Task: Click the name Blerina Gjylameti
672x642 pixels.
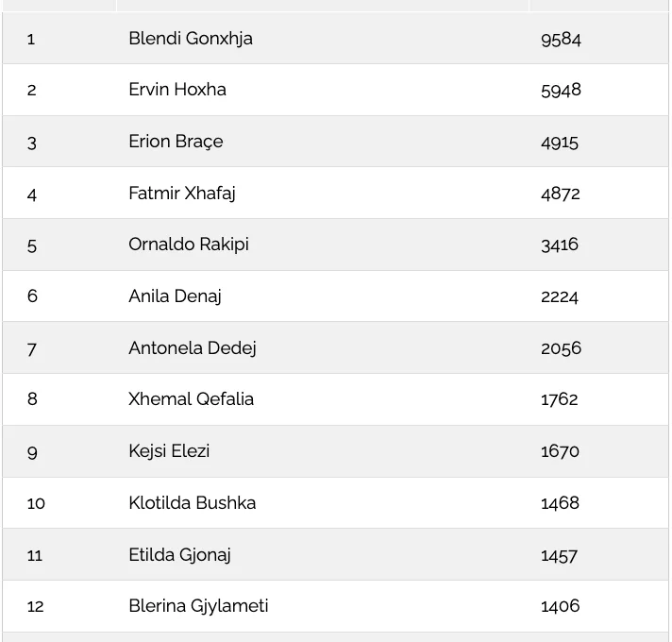Action: pos(198,606)
